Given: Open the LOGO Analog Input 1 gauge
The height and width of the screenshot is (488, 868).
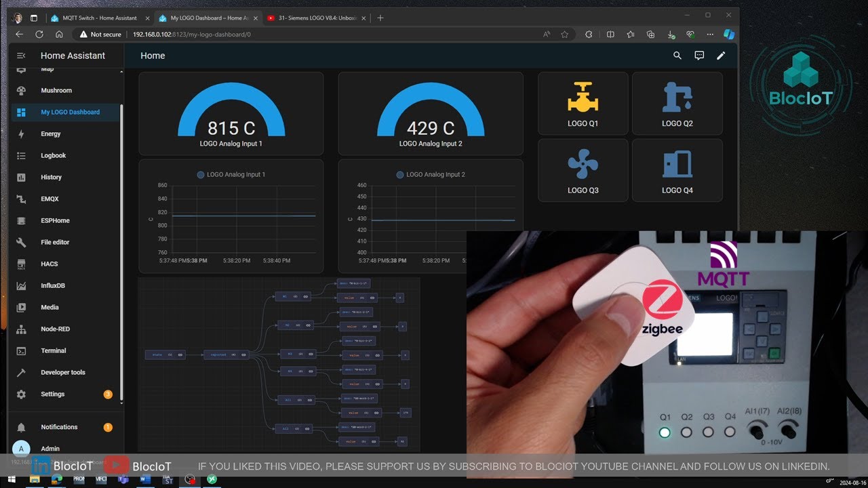Looking at the screenshot, I should coord(231,115).
